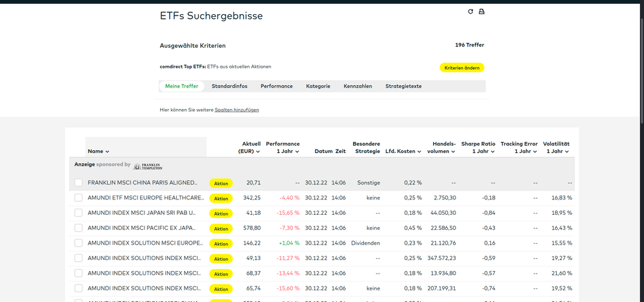This screenshot has height=302, width=644.
Task: Click the Aktion badge for Franklin MSCI China
Action: [221, 183]
